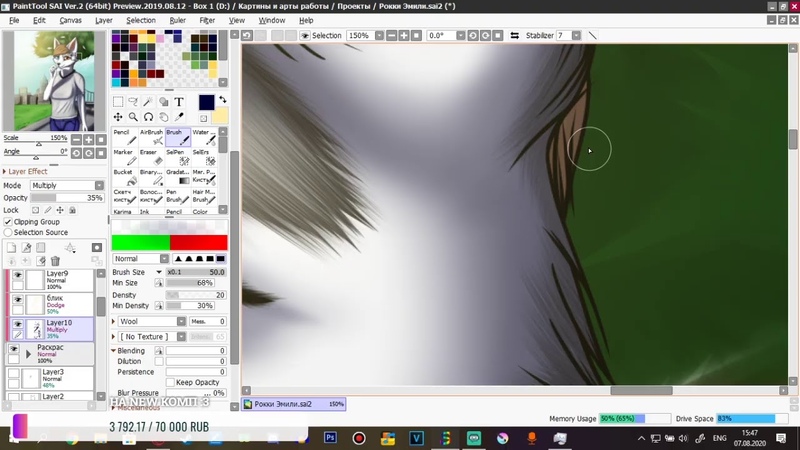Image resolution: width=800 pixels, height=450 pixels.
Task: Choose the Pencil brush preset
Action: 125,137
